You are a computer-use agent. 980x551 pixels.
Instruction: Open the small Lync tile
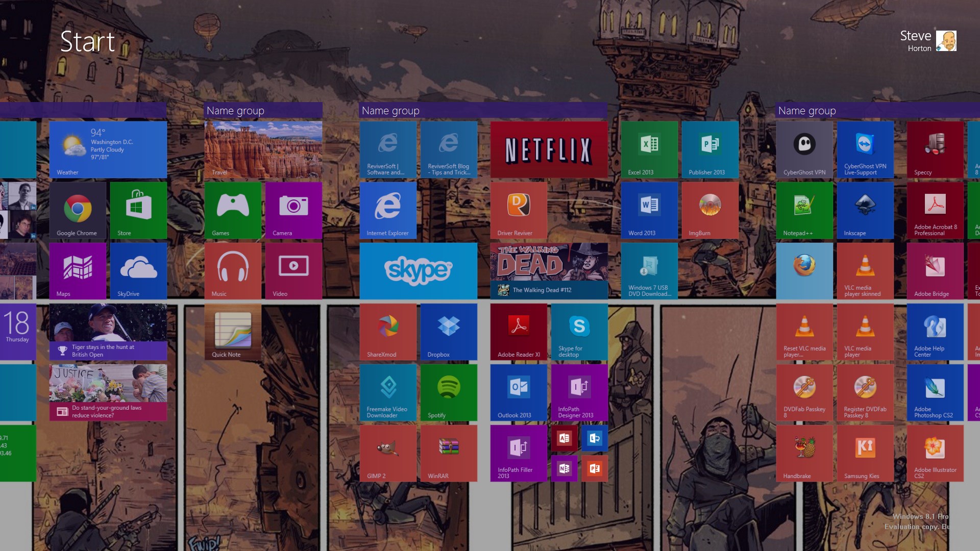[x=595, y=438]
